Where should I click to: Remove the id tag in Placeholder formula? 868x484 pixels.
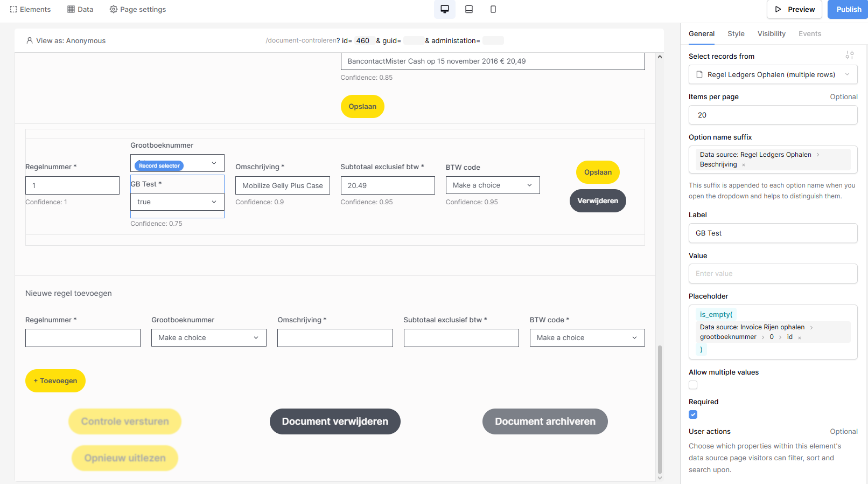(x=800, y=337)
